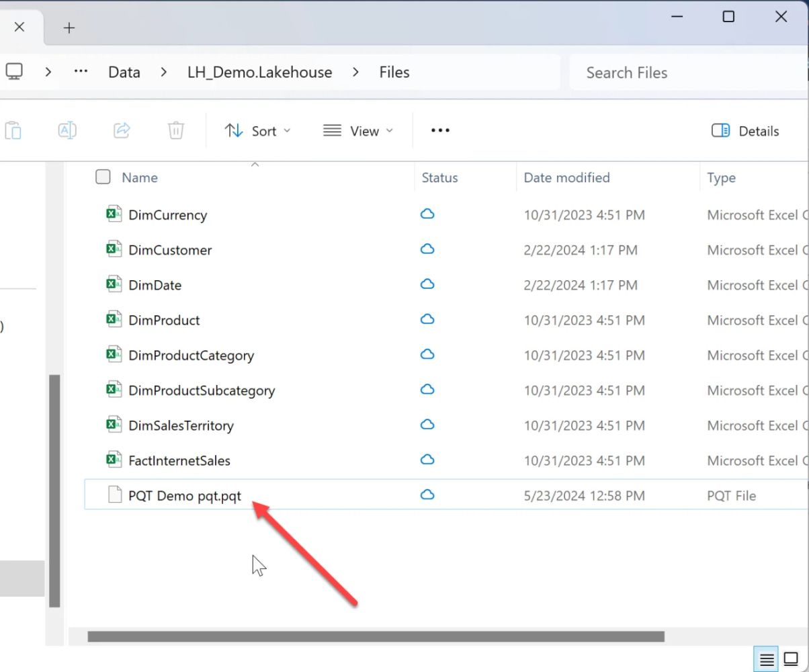Image resolution: width=809 pixels, height=672 pixels.
Task: Click the Excel icon beside DimDate
Action: point(114,284)
